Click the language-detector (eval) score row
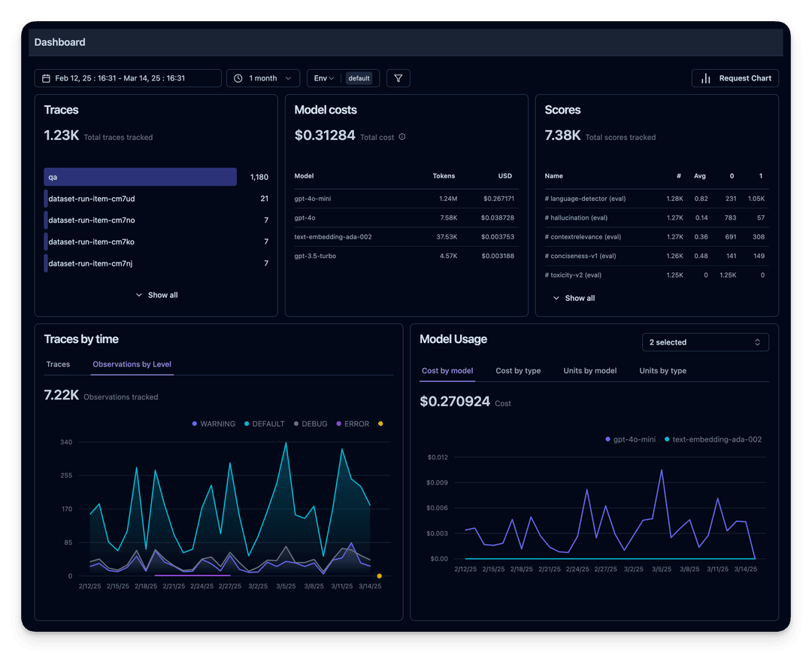Viewport: 812px width, 653px height. pyautogui.click(x=656, y=199)
